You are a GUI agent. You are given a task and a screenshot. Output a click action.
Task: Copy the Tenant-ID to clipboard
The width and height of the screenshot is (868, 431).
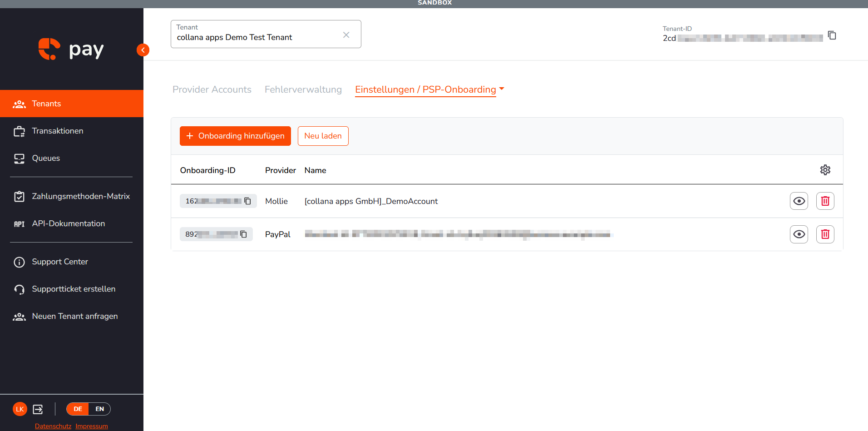pos(832,35)
